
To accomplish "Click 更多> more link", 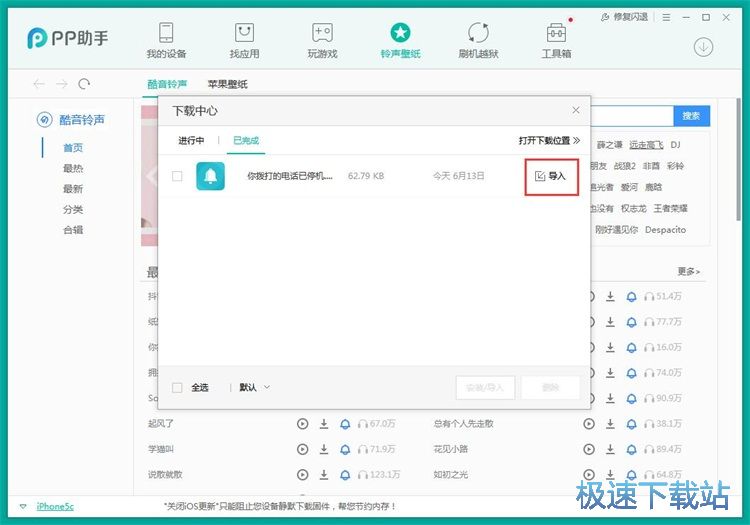I will coord(689,272).
